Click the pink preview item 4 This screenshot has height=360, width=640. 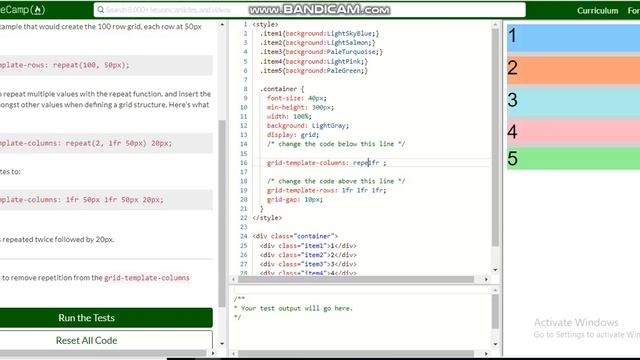click(x=573, y=131)
